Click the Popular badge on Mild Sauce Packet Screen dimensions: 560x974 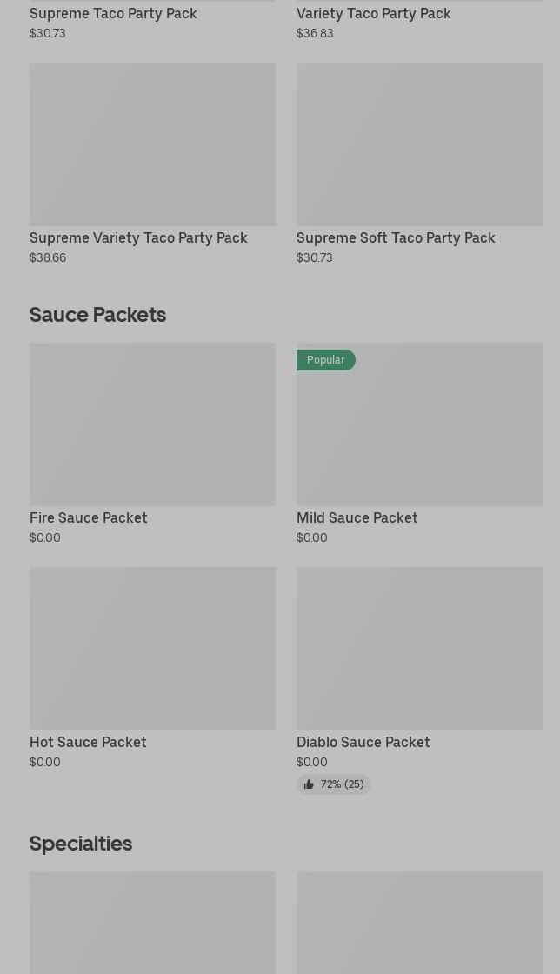pos(326,360)
